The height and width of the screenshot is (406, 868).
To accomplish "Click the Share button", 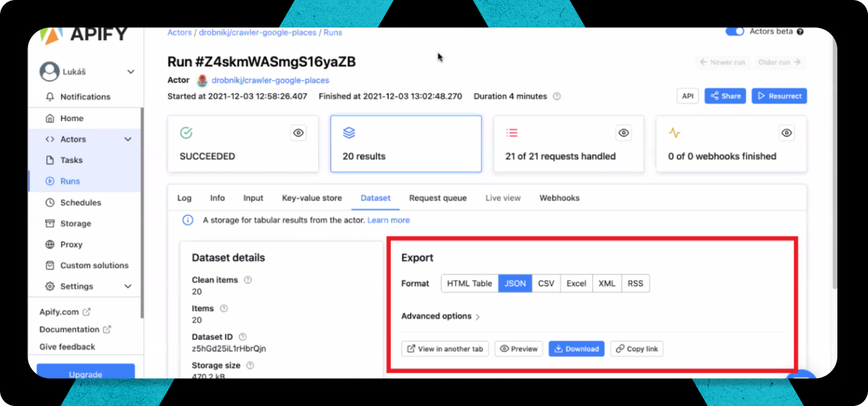I will (725, 96).
